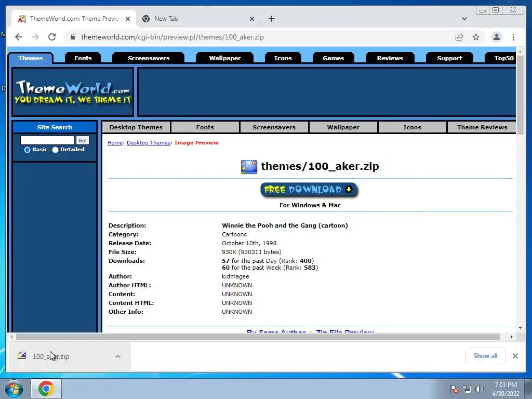Click the horizontal scroll right arrow
This screenshot has height=399, width=532.
[512, 337]
